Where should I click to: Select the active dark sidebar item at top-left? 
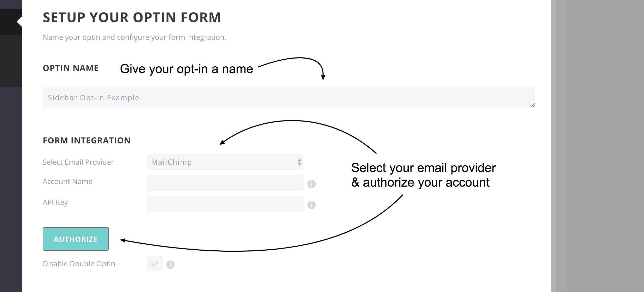coord(11,22)
